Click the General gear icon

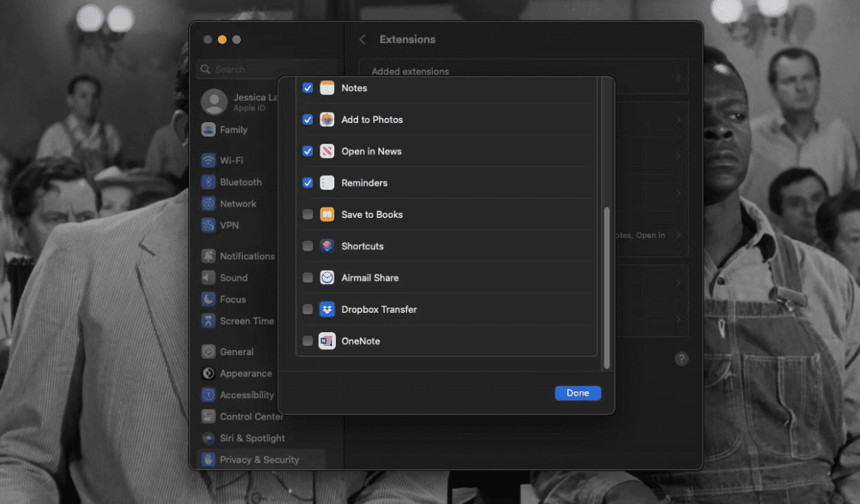click(x=208, y=351)
